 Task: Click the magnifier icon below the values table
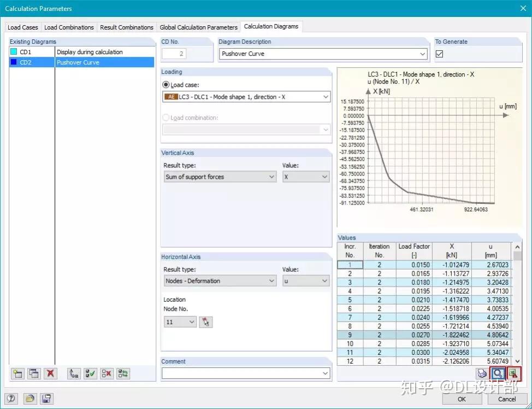(x=498, y=373)
